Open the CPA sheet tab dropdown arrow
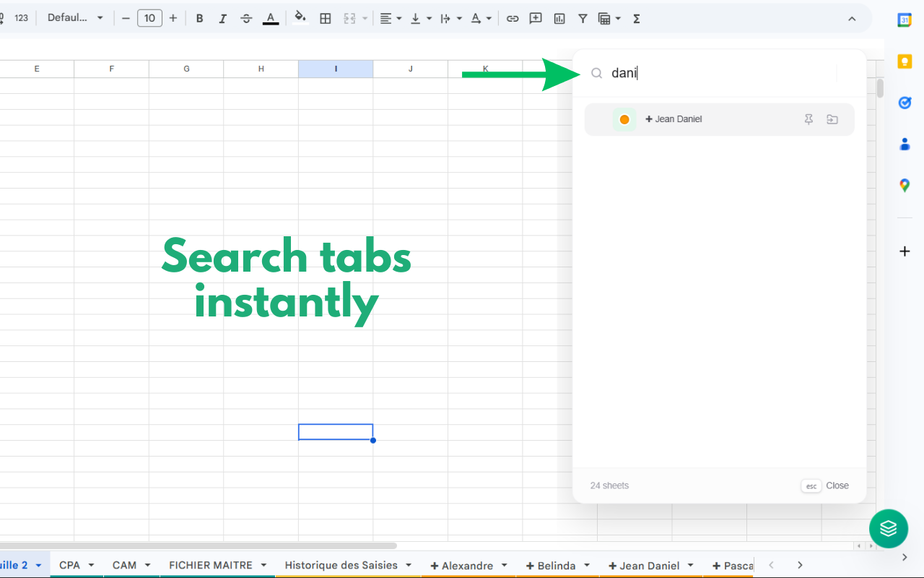The width and height of the screenshot is (924, 578). (90, 565)
